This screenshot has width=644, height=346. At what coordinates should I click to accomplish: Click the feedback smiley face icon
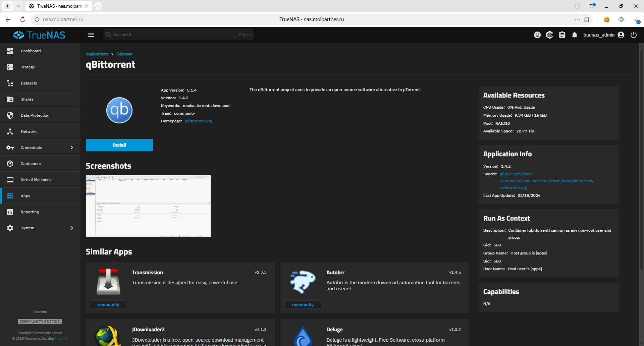tap(537, 35)
